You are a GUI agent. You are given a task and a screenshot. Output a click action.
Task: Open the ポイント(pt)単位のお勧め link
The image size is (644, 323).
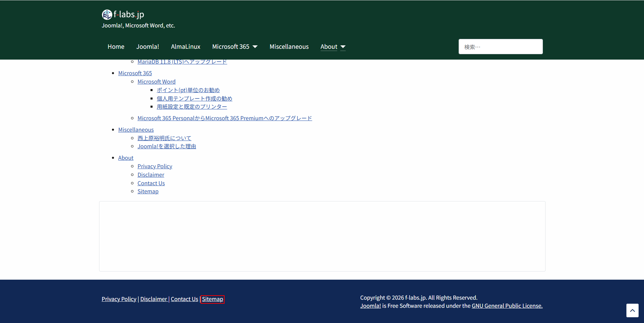[x=188, y=90]
